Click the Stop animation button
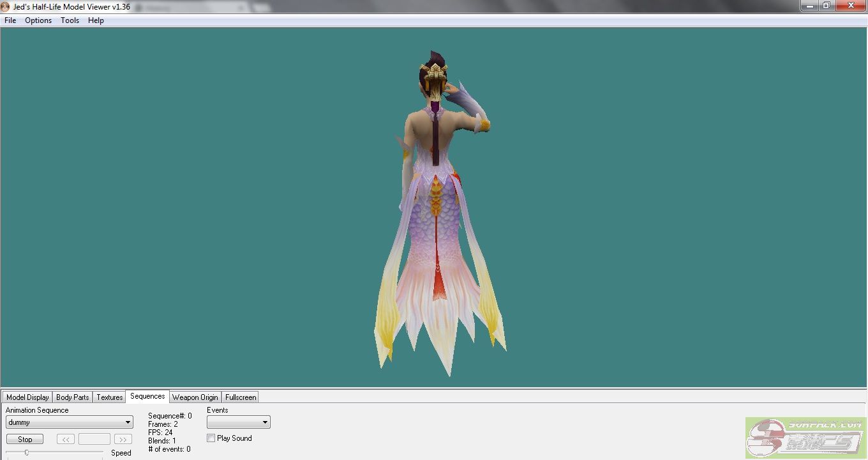The image size is (868, 460). 25,440
